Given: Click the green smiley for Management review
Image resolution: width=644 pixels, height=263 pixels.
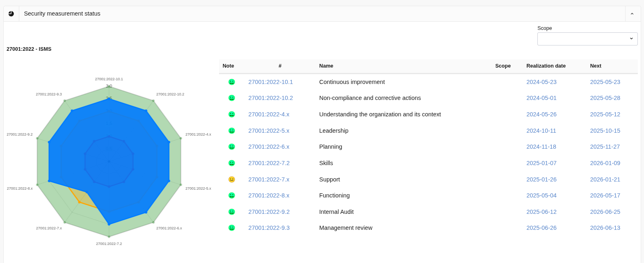Looking at the screenshot, I should pos(232,228).
